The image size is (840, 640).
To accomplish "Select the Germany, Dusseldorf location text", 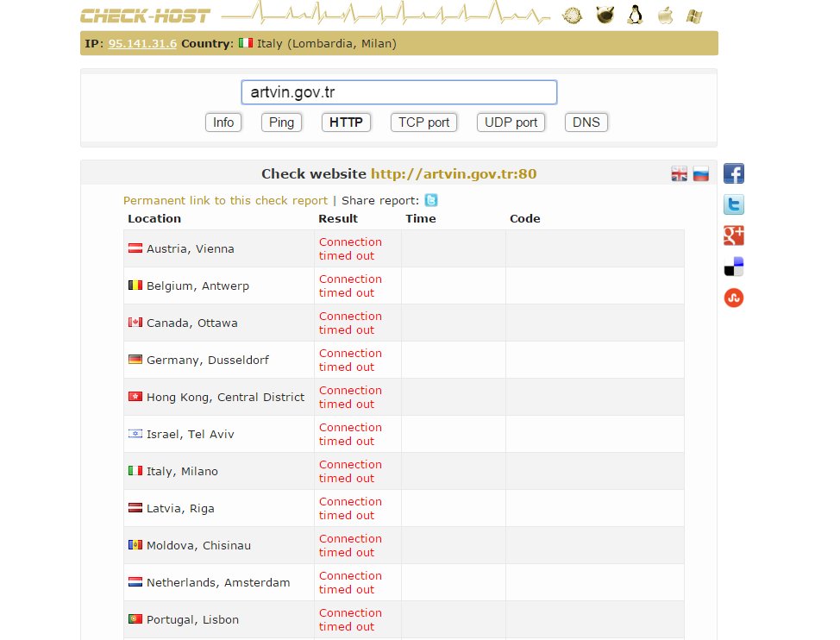I will pyautogui.click(x=208, y=360).
